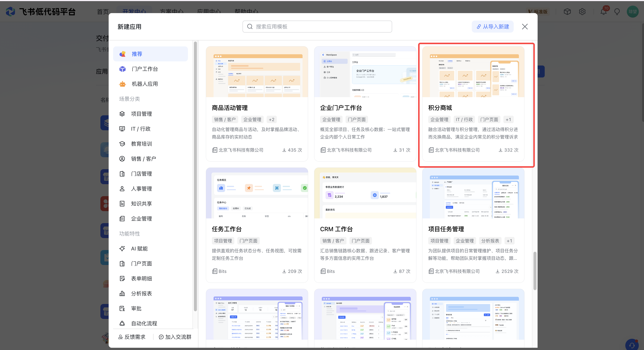Click the IT / 行政 monitor icon
This screenshot has width=644, height=350.
tap(122, 129)
